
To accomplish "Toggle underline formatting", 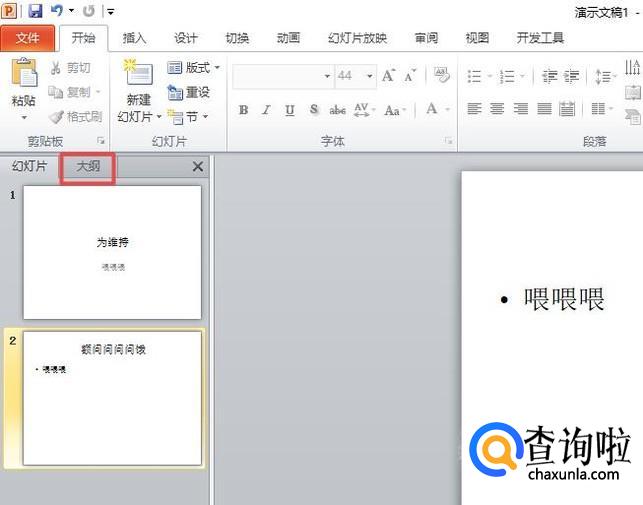I will [290, 110].
